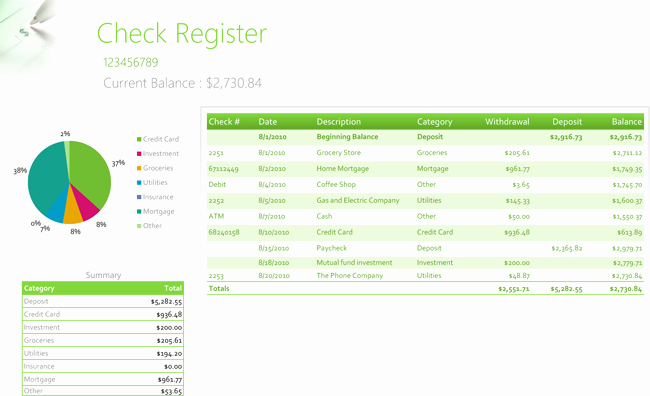This screenshot has height=396, width=650.
Task: Select the Coffee Shop description cell
Action: pyautogui.click(x=336, y=185)
